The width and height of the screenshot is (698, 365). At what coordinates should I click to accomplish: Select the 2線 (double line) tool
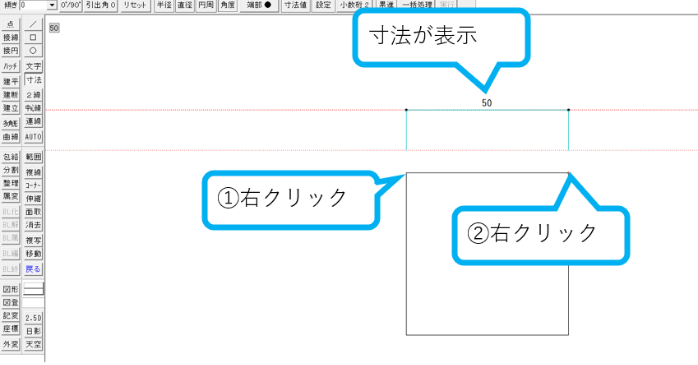33,95
